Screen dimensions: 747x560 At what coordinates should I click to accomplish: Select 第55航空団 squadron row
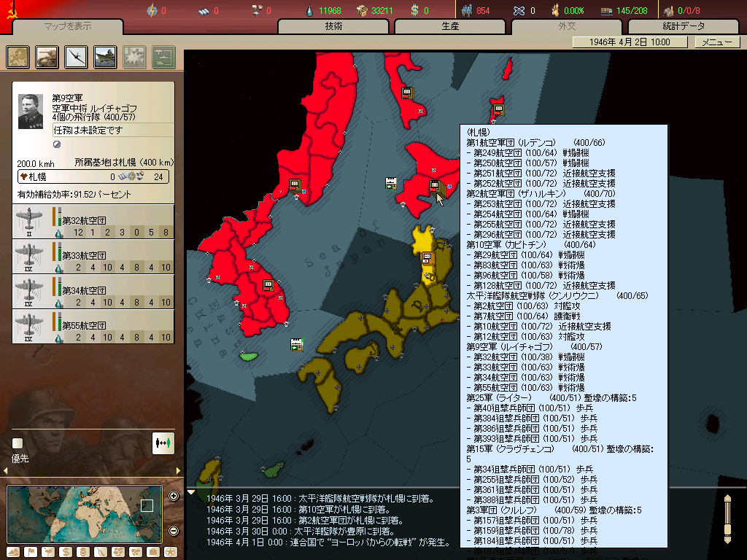coord(93,327)
